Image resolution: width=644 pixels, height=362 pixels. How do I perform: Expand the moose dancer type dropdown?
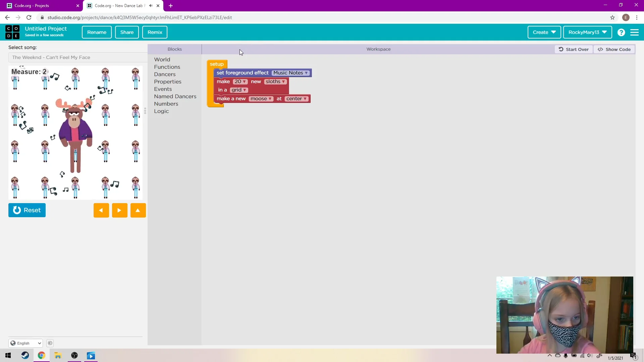pos(261,98)
